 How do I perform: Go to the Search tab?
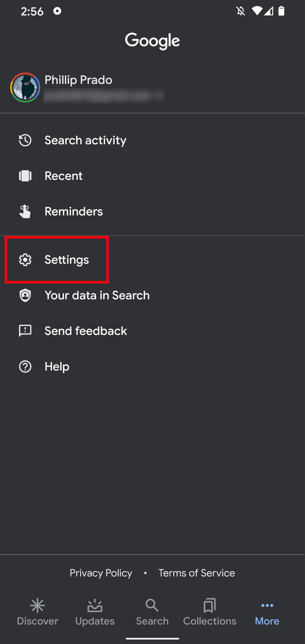152,612
